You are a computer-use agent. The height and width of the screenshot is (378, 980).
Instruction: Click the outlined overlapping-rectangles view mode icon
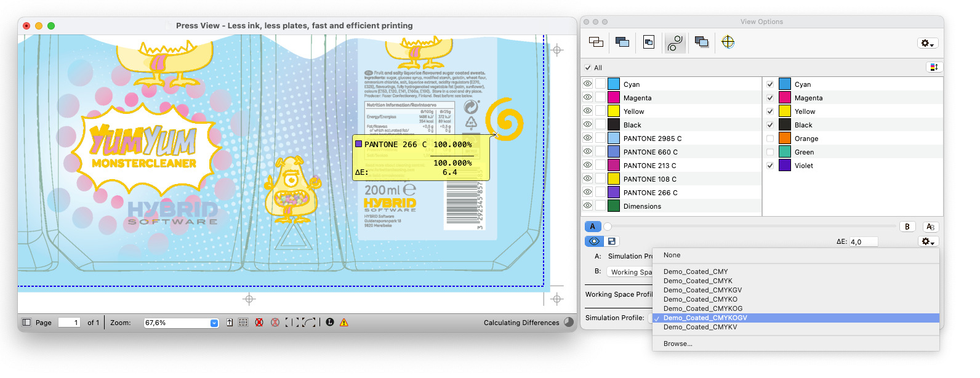tap(596, 42)
